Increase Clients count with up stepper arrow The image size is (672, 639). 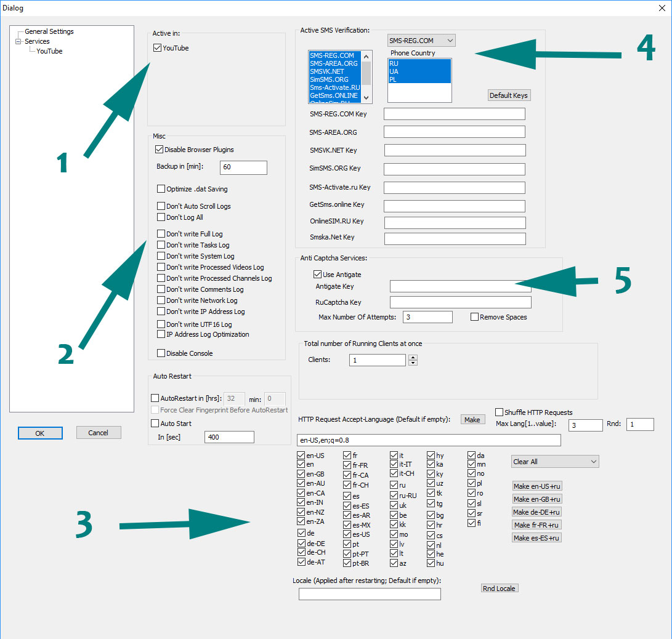(x=413, y=358)
